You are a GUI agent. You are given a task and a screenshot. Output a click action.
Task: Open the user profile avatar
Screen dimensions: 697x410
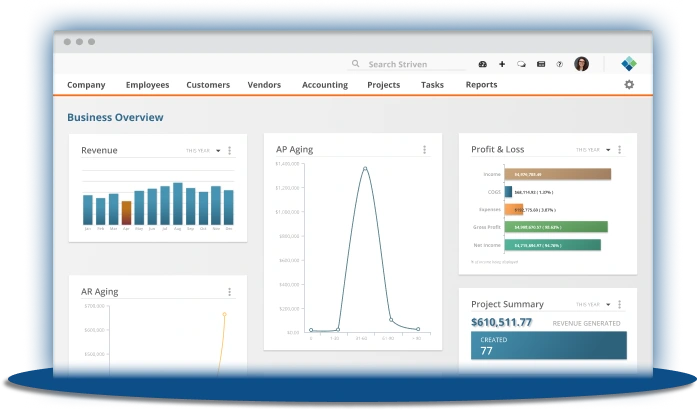click(581, 64)
